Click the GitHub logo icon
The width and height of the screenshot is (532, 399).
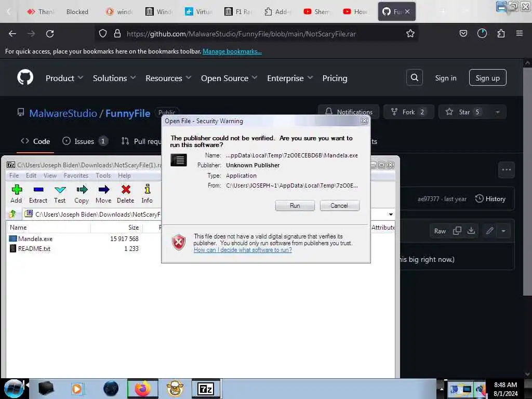[25, 78]
